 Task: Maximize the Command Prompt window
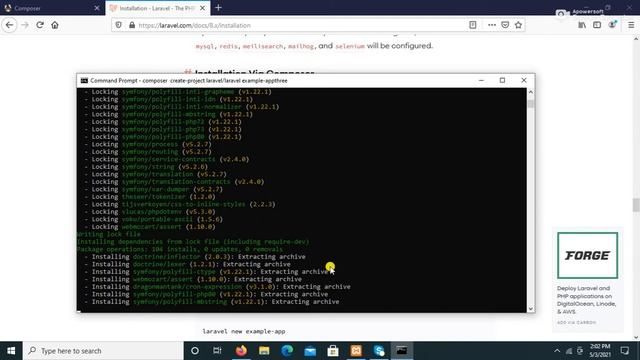[502, 80]
